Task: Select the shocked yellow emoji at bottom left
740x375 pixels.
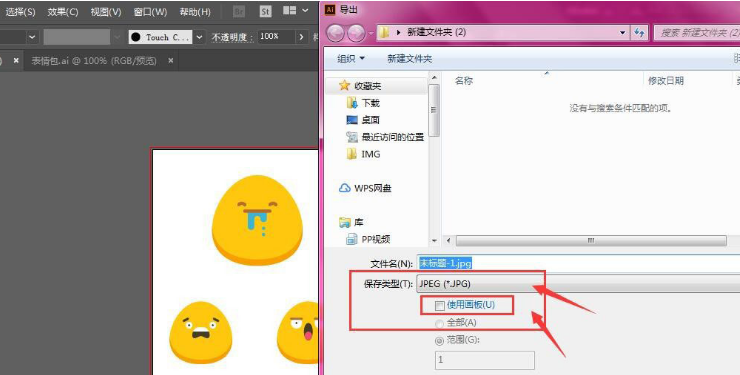Action: (x=201, y=332)
